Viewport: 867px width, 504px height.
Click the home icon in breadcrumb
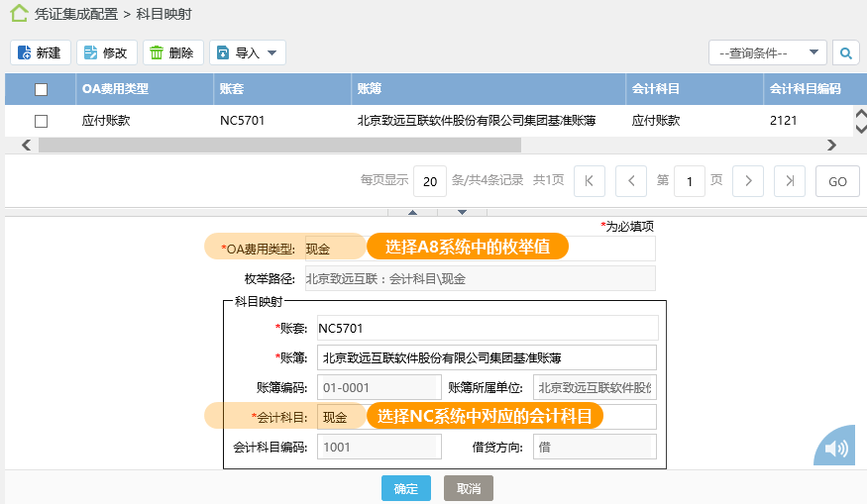pyautogui.click(x=19, y=14)
